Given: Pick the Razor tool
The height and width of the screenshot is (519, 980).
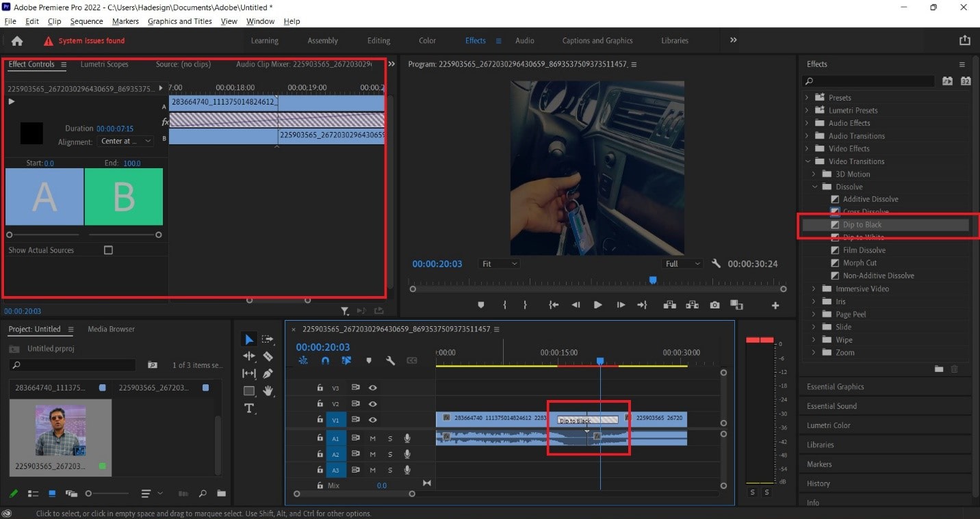Looking at the screenshot, I should [268, 356].
